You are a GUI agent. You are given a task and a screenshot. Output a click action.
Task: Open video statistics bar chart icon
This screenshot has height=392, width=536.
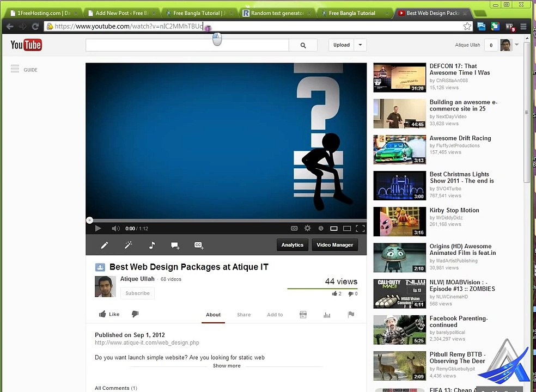coord(327,315)
